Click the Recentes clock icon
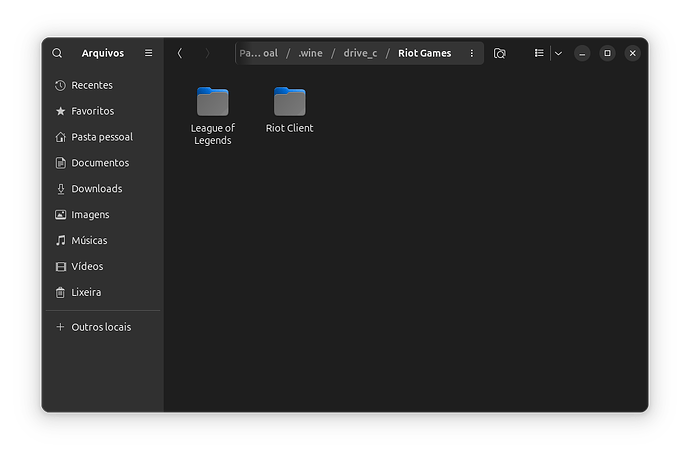The width and height of the screenshot is (690, 458). (x=60, y=85)
